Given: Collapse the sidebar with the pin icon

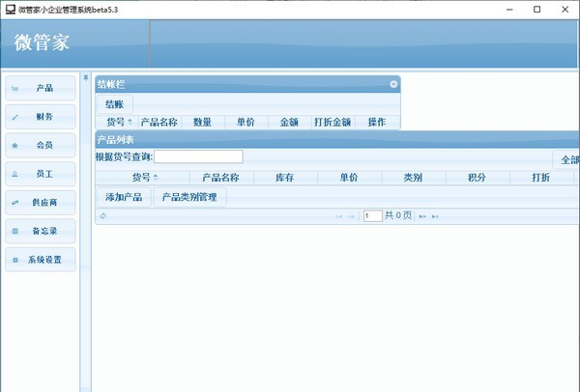Looking at the screenshot, I should pos(86,77).
